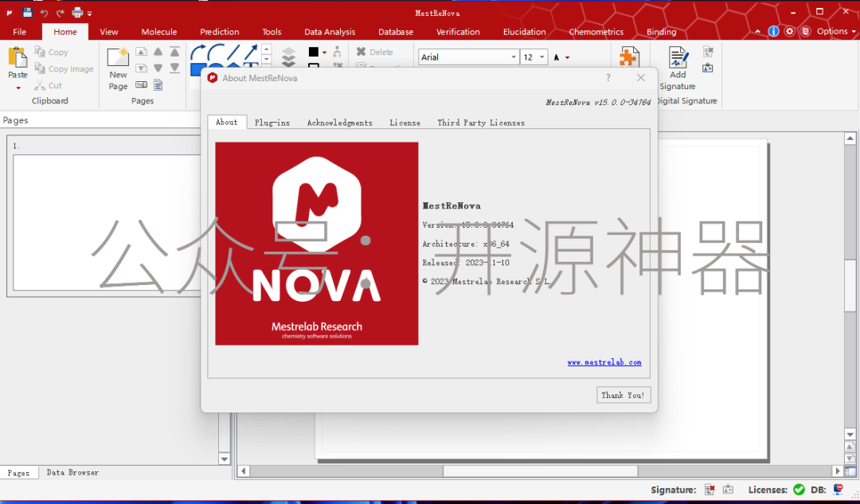Click the next page icon in Pages group

(142, 68)
